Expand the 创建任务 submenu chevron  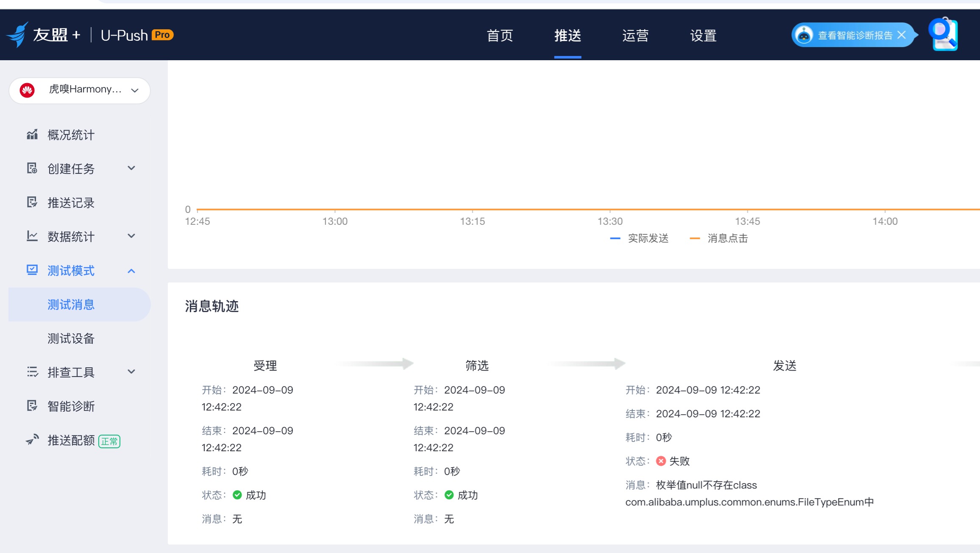coord(131,168)
